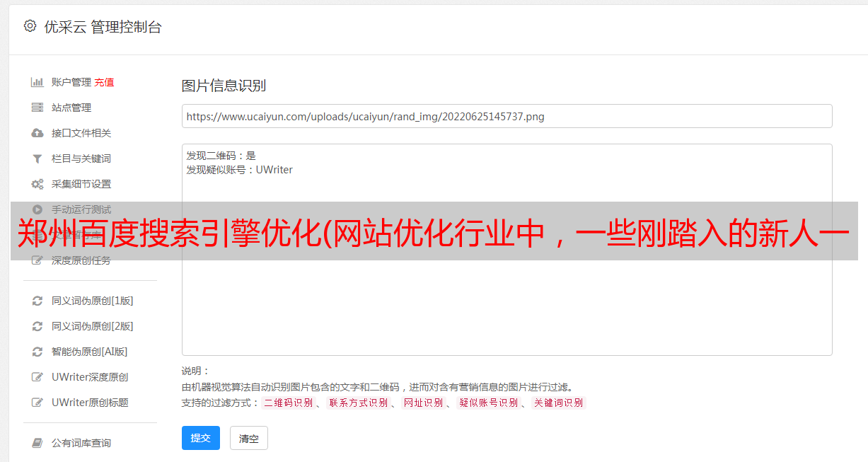The image size is (868, 462).
Task: Click the cloud upload icon for 接口文件相关
Action: [x=37, y=133]
